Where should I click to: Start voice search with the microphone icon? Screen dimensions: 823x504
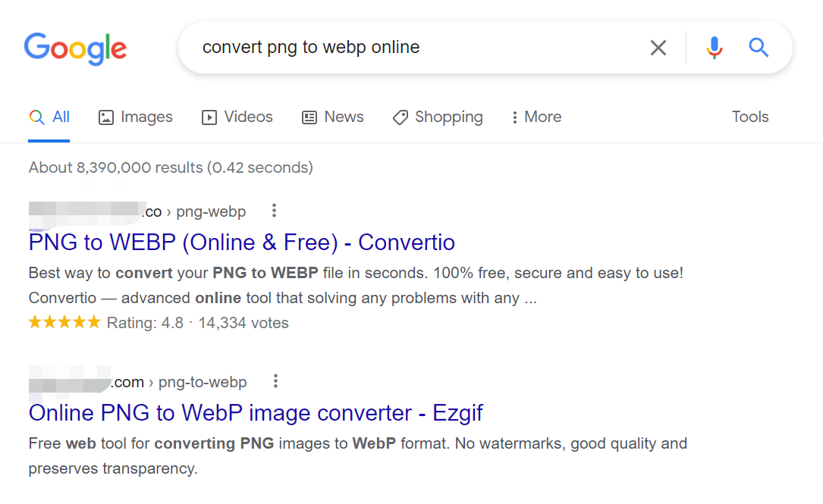point(713,47)
